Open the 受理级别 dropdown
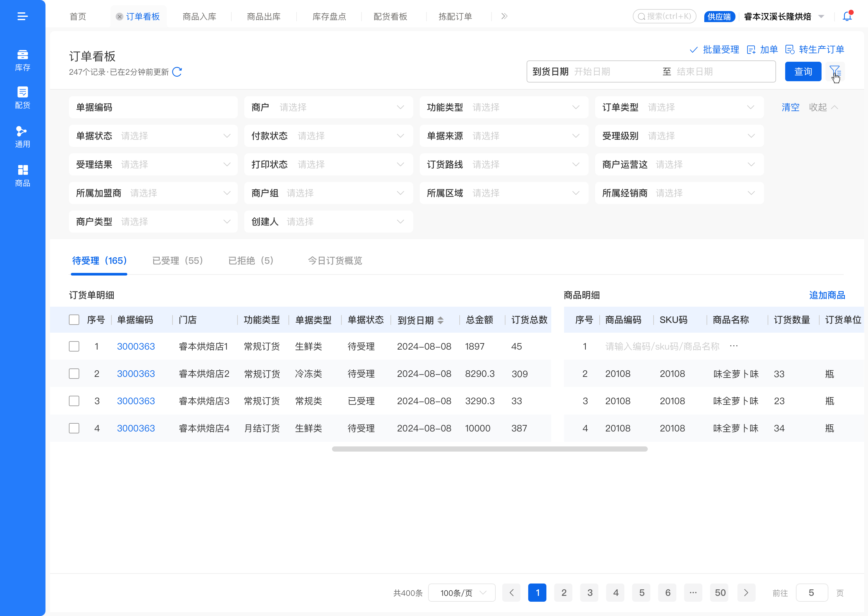This screenshot has width=868, height=616. tap(679, 136)
